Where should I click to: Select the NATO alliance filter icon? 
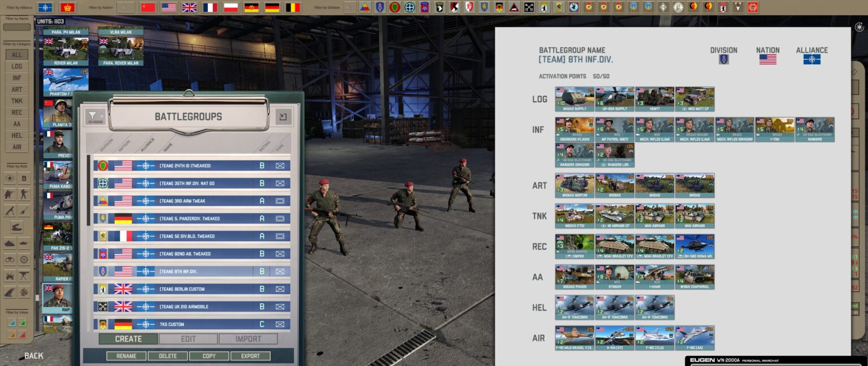pyautogui.click(x=45, y=8)
